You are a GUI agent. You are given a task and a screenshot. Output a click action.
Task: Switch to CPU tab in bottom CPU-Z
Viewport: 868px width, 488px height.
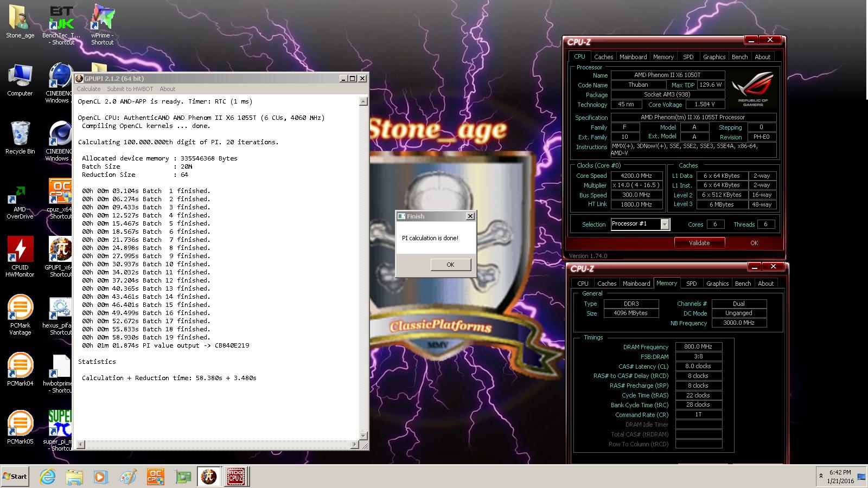(583, 284)
